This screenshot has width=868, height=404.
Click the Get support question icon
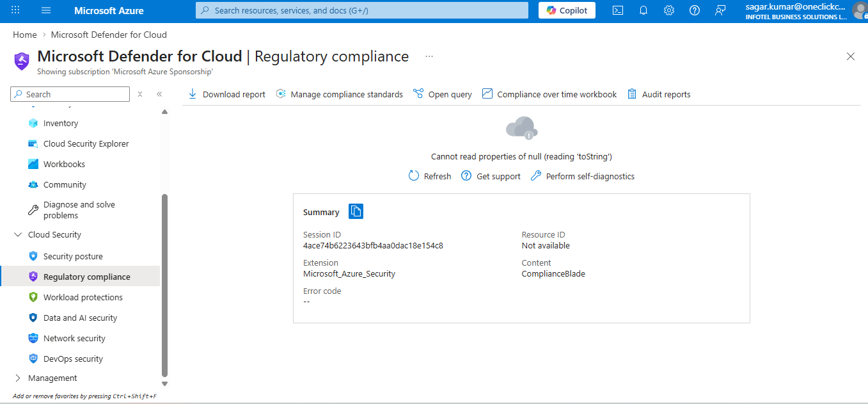tap(466, 176)
